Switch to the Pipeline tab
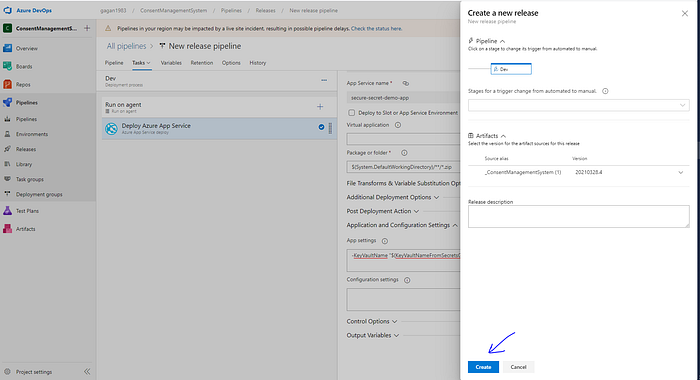 point(114,63)
